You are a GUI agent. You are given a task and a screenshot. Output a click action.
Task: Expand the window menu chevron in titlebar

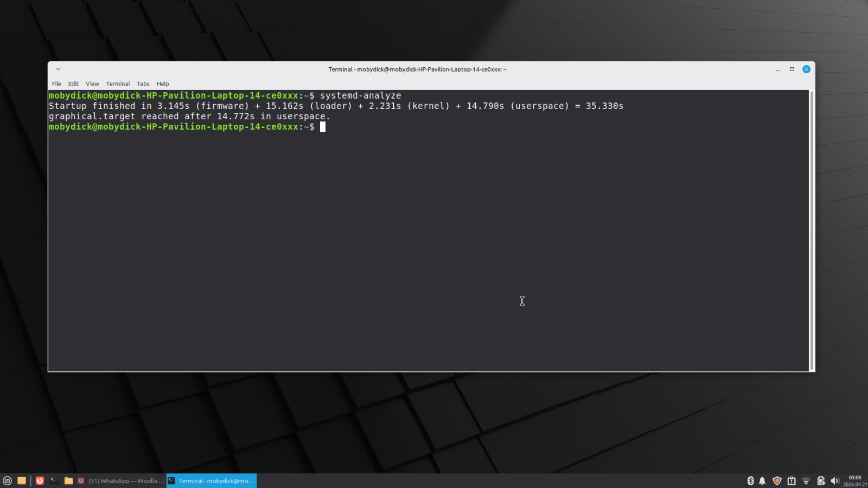point(58,69)
